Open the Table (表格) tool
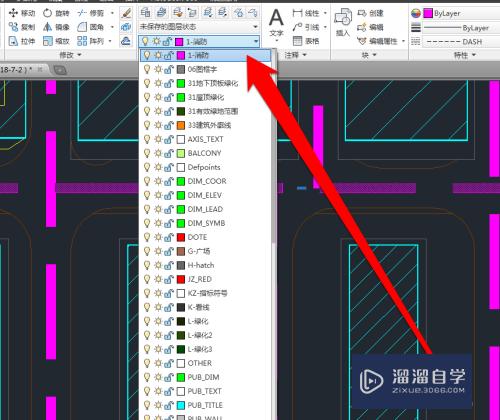The height and width of the screenshot is (420, 500). pos(306,41)
